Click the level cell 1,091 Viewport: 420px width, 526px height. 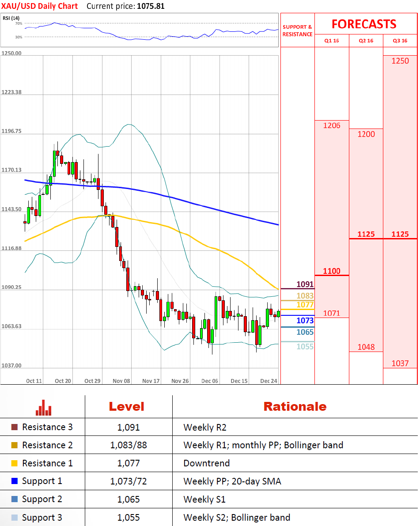pyautogui.click(x=129, y=428)
